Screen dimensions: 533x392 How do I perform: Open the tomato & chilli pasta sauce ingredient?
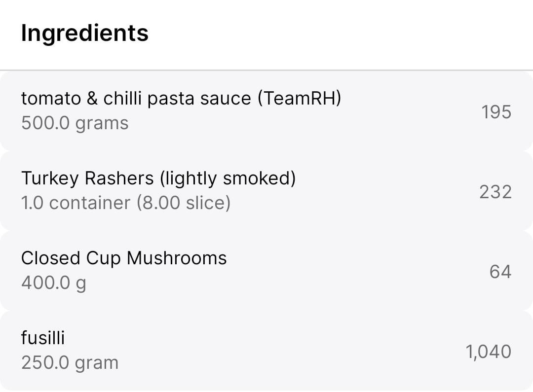tap(266, 111)
